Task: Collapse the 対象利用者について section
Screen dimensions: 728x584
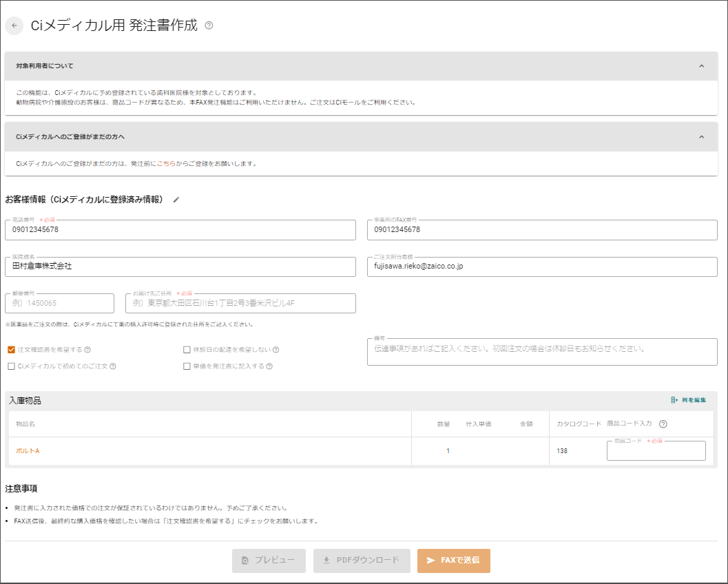Action: [x=702, y=66]
